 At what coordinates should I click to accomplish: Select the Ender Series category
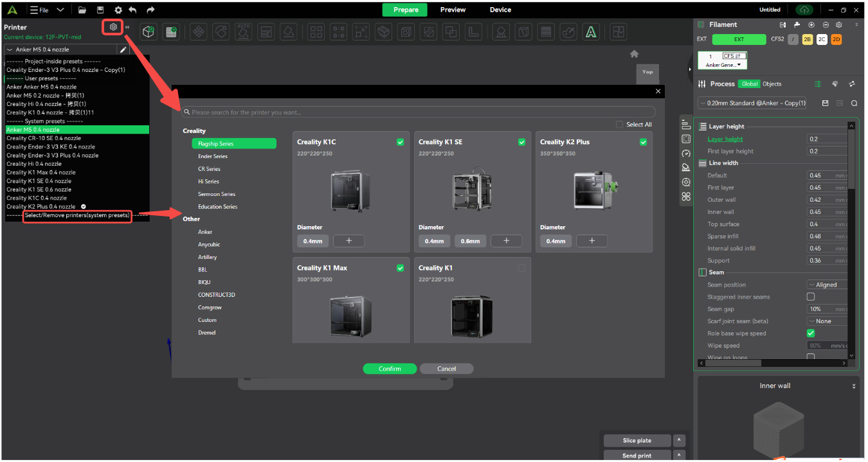pyautogui.click(x=213, y=156)
